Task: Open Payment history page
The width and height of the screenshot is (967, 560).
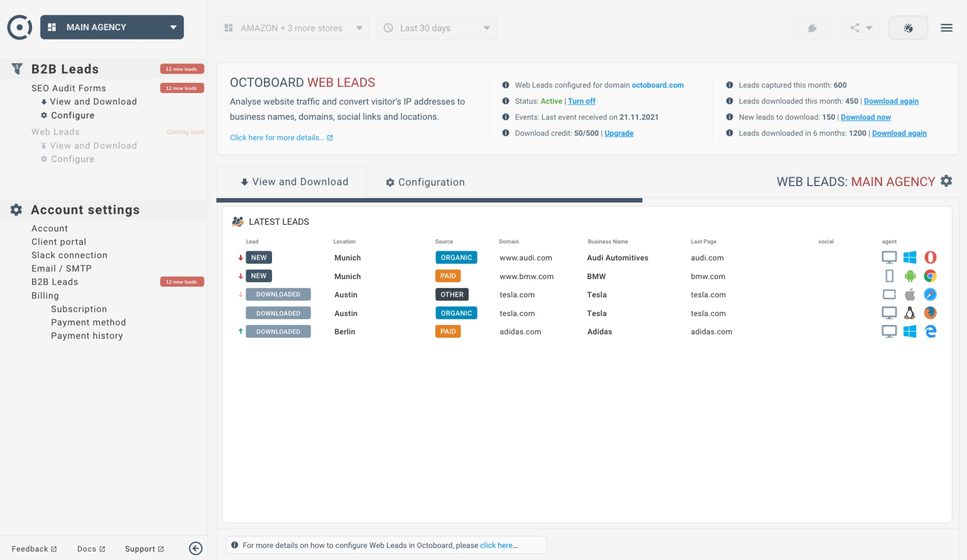Action: coord(86,336)
